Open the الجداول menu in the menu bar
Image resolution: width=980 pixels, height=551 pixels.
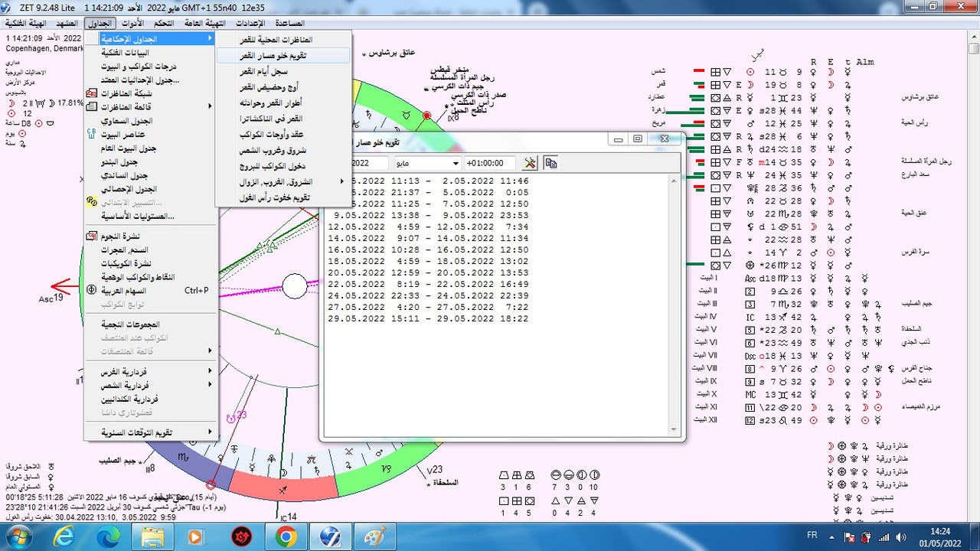tap(100, 24)
